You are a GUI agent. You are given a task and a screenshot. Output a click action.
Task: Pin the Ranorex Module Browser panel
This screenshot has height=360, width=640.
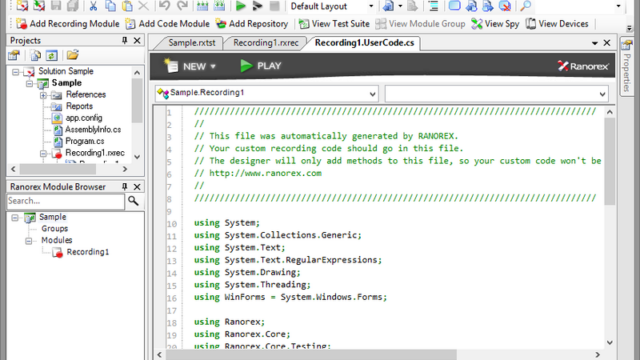tap(124, 187)
